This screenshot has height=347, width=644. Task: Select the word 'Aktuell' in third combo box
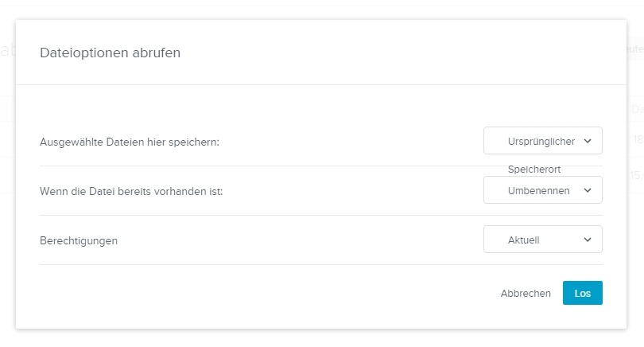pyautogui.click(x=524, y=240)
